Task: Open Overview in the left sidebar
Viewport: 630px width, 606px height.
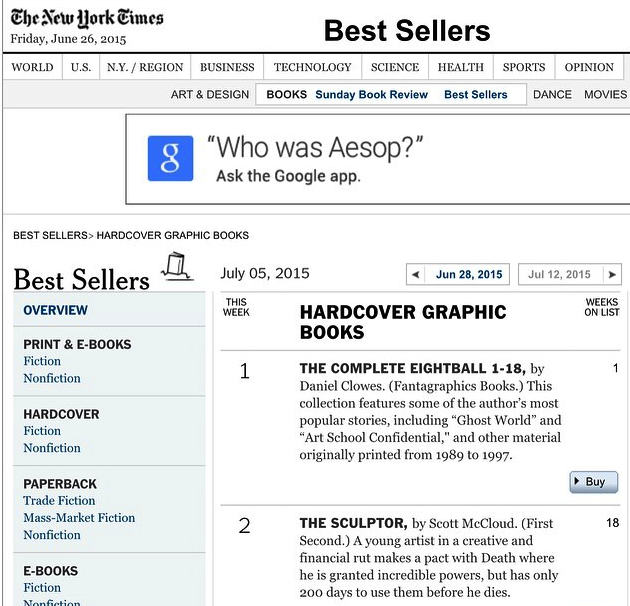Action: point(56,311)
